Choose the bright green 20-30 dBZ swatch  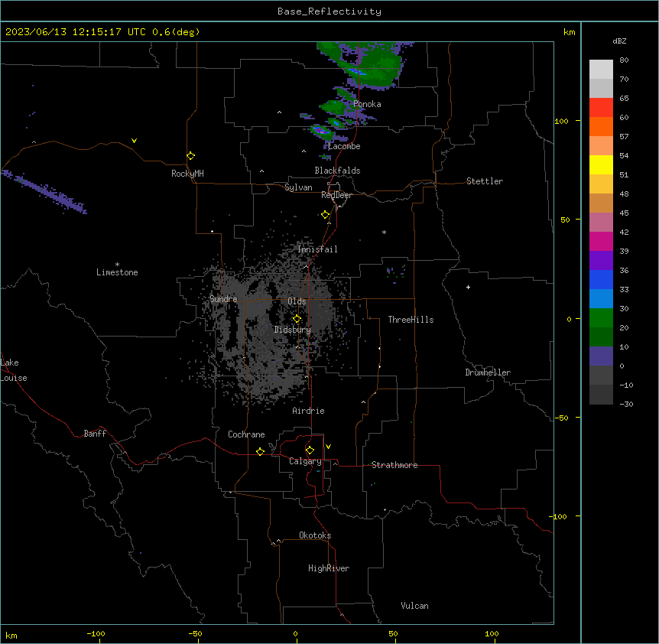pos(601,318)
